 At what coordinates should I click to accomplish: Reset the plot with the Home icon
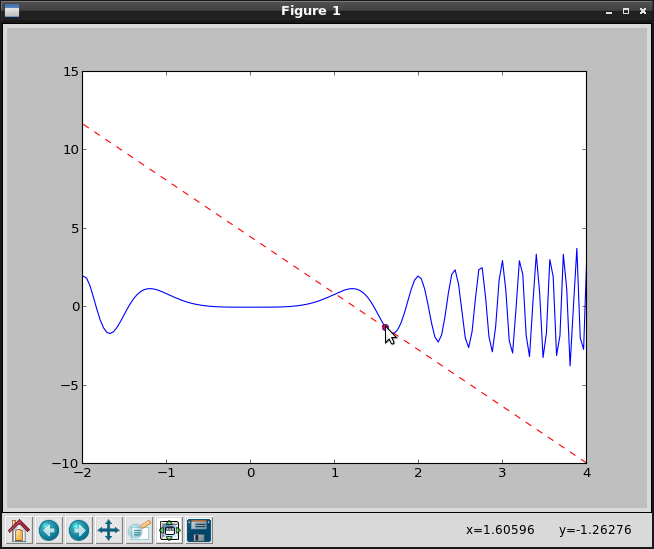19,530
